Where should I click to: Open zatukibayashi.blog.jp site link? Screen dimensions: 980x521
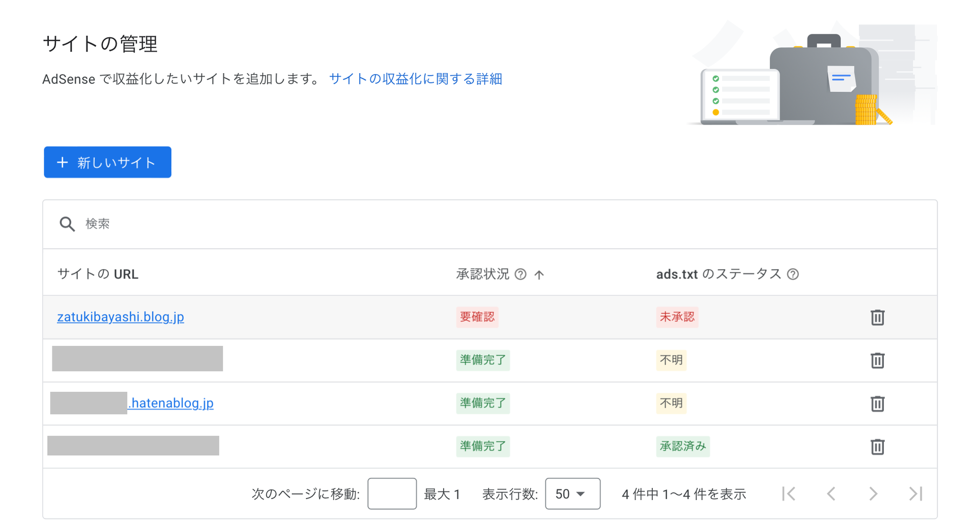[121, 317]
